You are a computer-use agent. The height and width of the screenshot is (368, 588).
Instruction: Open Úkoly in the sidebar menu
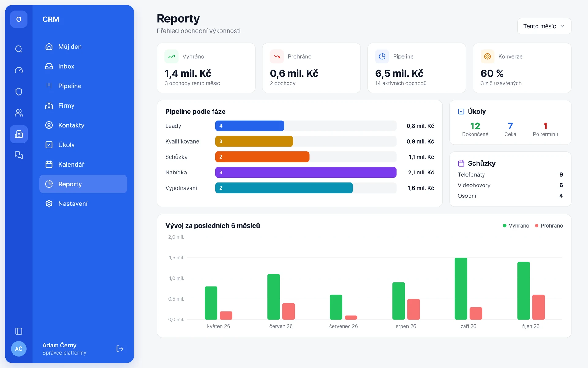83,145
